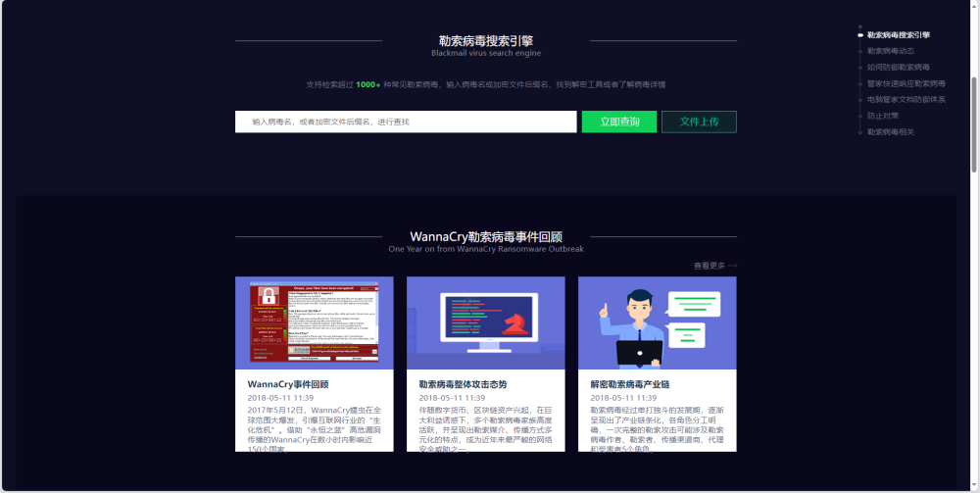Open the 解密勒索病毒产业链 article title
This screenshot has width=980, height=493.
pyautogui.click(x=630, y=384)
